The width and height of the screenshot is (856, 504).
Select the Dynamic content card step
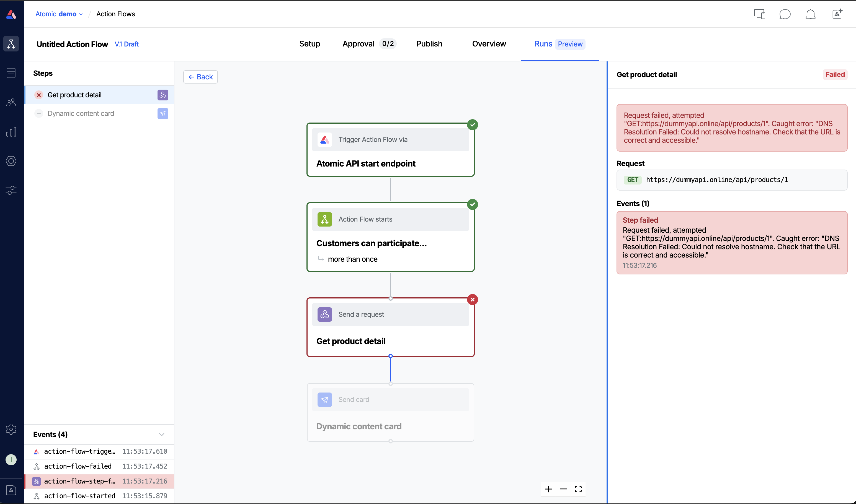pos(81,113)
